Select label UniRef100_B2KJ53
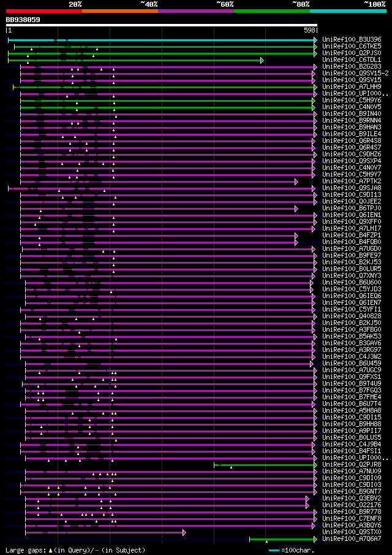This screenshot has height=555, width=392. tap(350, 262)
